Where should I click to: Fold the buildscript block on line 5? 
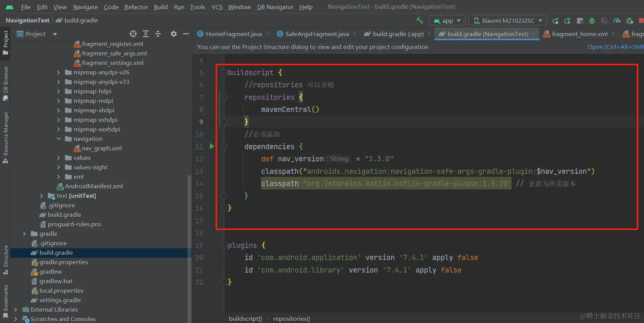(x=224, y=72)
